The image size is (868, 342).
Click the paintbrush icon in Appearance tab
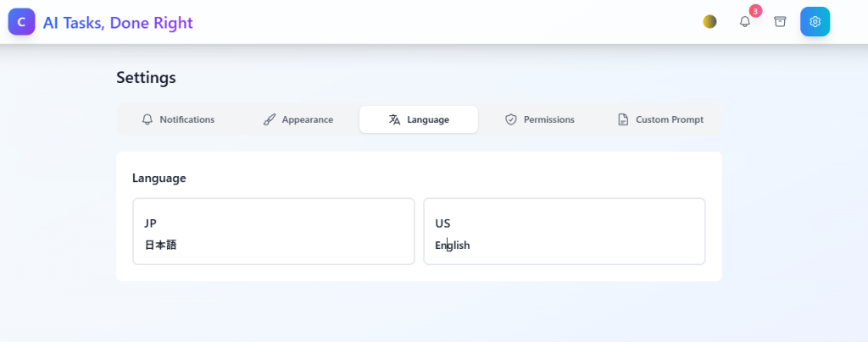coord(269,119)
